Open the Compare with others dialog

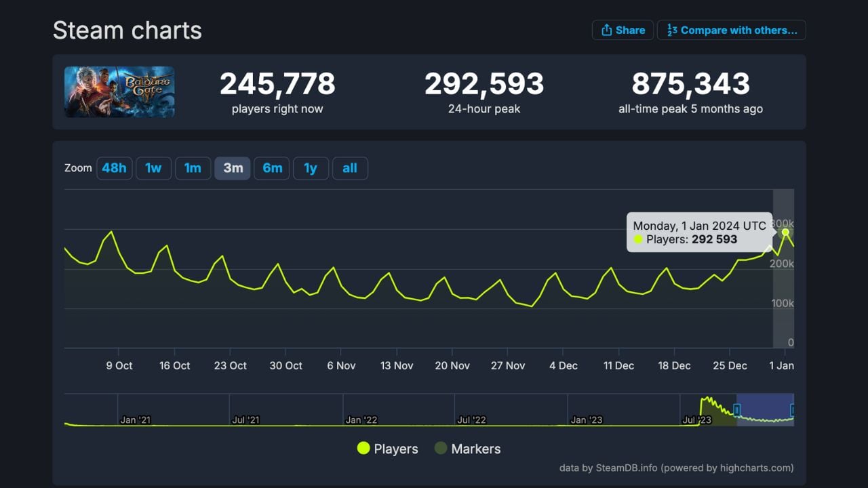pyautogui.click(x=731, y=30)
